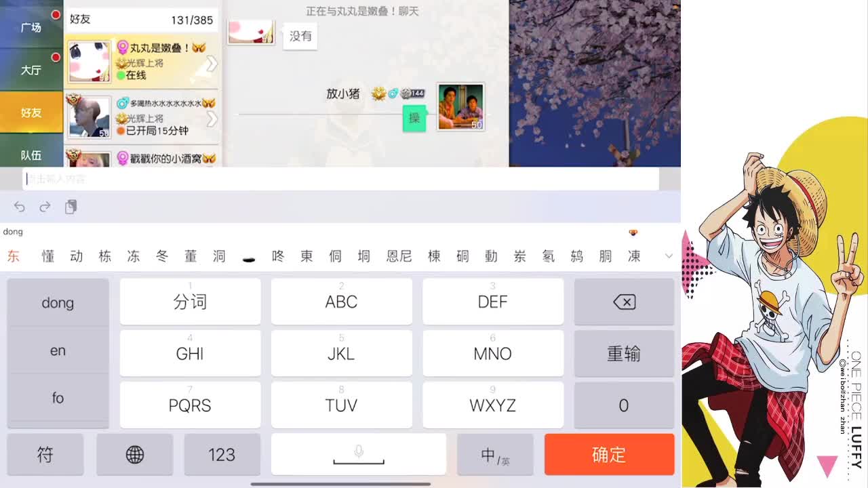Screen dimensions: 868x488
Task: Tap the orange 确定 confirm button
Action: [x=609, y=455]
